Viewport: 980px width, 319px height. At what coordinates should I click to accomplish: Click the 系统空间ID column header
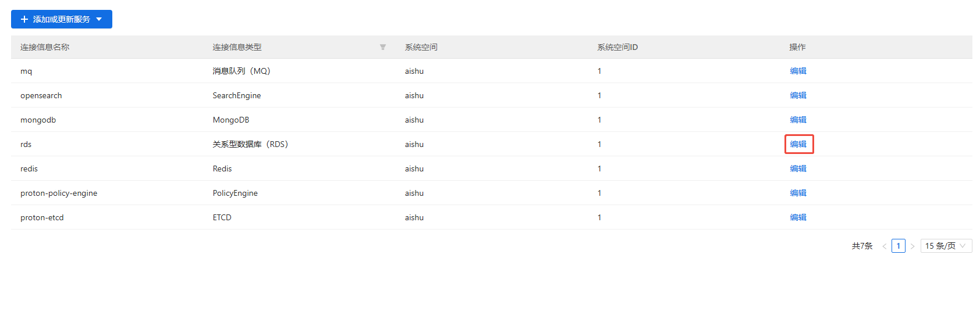click(617, 47)
